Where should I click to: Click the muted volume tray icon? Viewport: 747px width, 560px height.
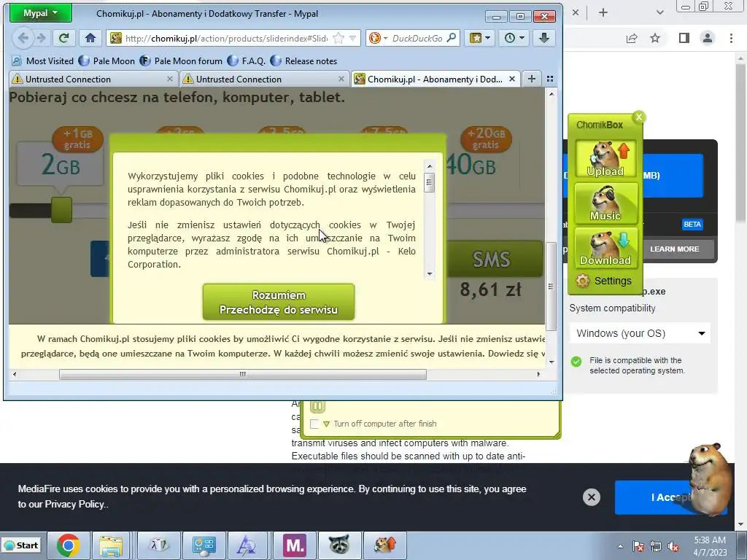click(673, 546)
